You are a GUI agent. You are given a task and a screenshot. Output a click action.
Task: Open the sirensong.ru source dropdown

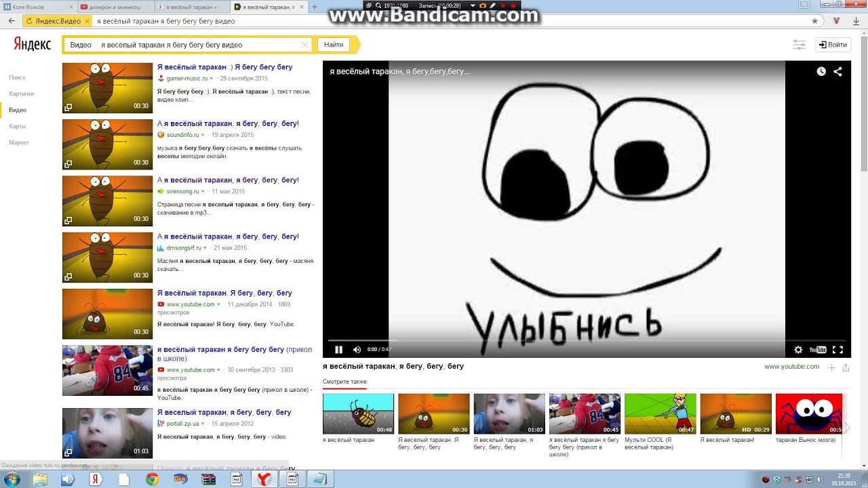[203, 191]
